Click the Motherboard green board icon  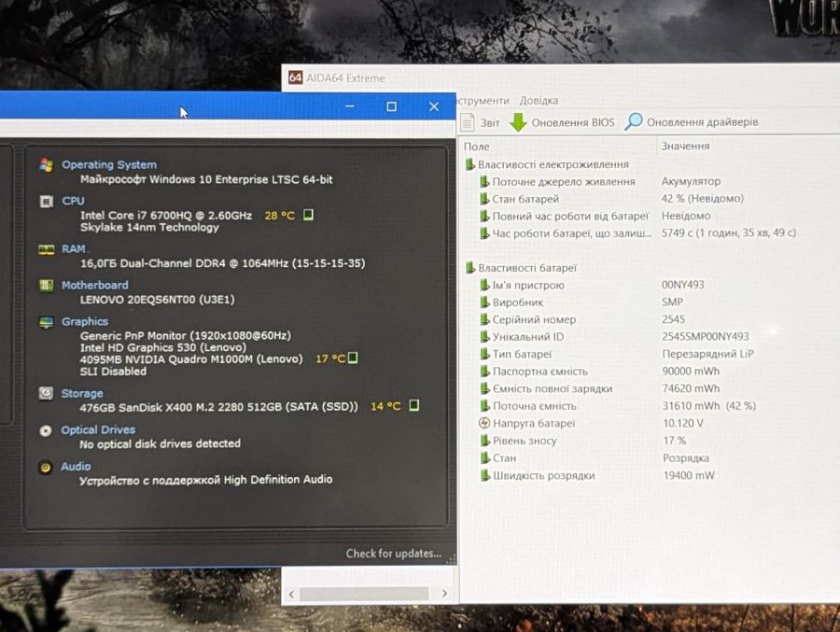point(47,285)
